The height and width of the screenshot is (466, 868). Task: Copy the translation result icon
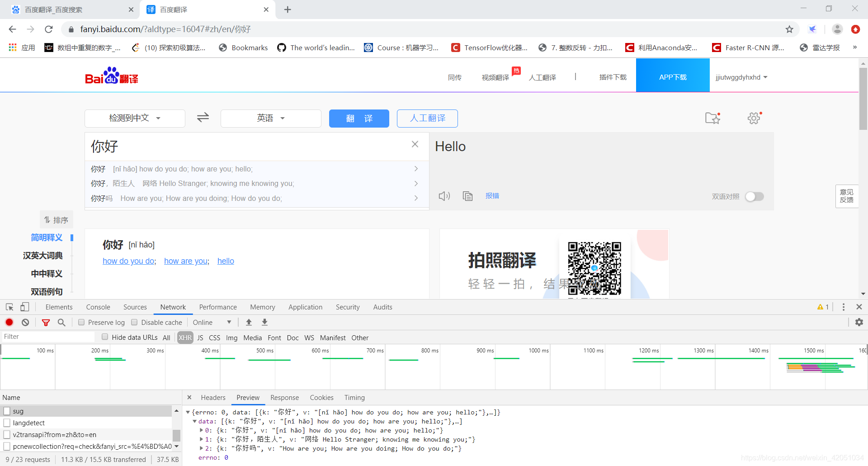pos(467,196)
